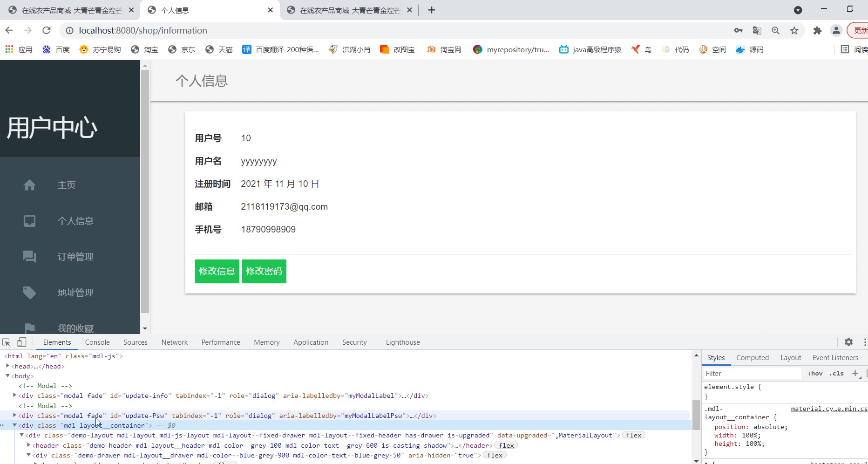This screenshot has height=464, width=868.
Task: Click the site info icon in address bar
Action: (x=69, y=30)
